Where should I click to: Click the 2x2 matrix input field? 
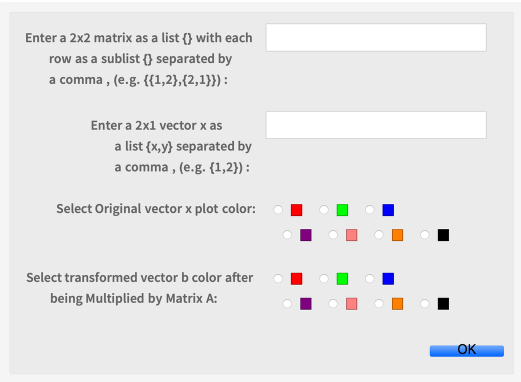pyautogui.click(x=376, y=37)
